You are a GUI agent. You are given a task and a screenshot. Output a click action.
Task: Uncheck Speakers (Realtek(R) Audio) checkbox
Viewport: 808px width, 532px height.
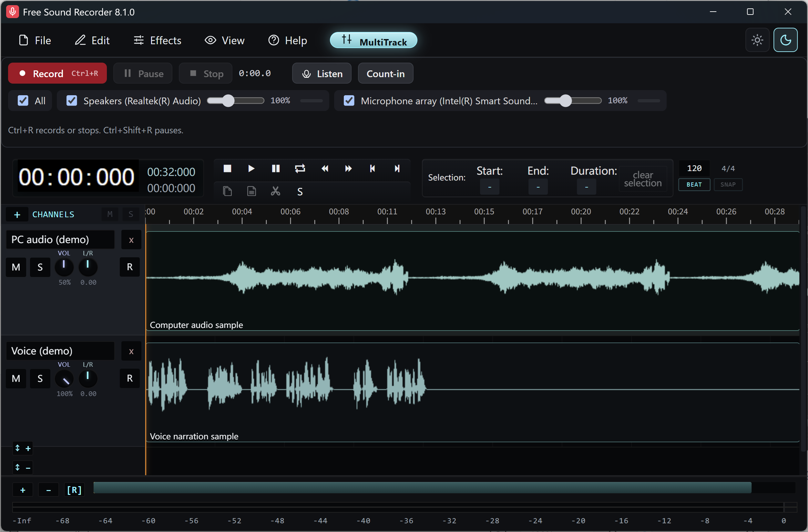pos(72,100)
